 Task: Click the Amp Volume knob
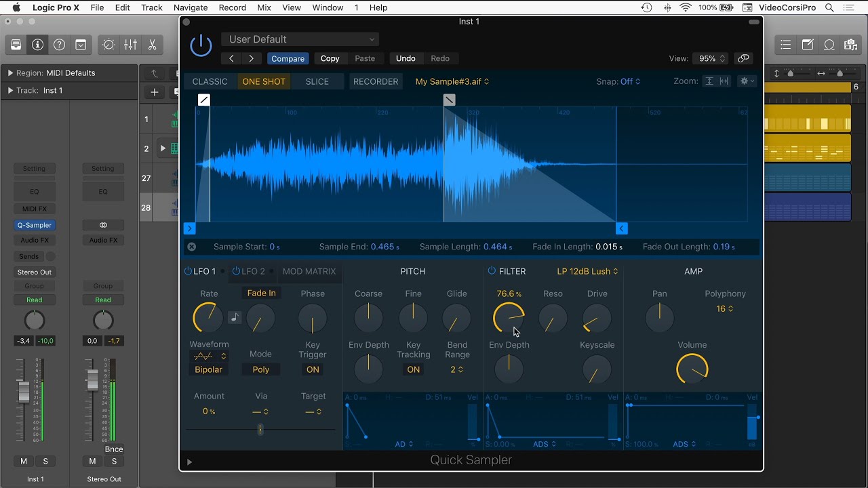[x=692, y=369]
